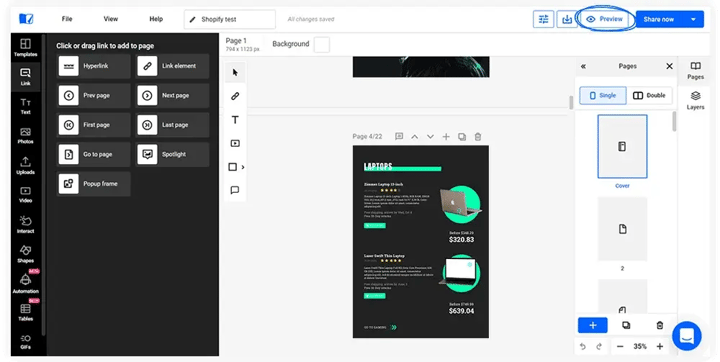Zoom in with the plus button
This screenshot has height=362, width=720.
point(660,346)
